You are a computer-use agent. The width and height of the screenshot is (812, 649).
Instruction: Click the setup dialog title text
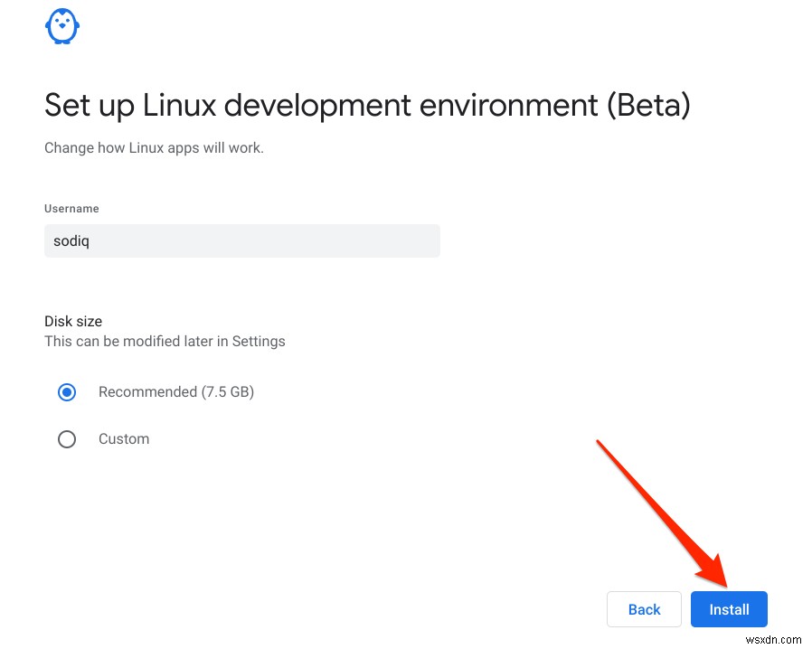[x=367, y=105]
